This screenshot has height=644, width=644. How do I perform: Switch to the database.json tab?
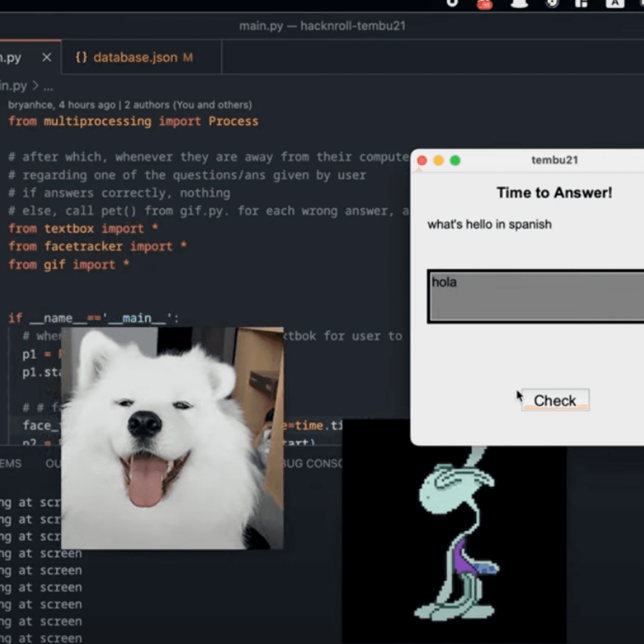point(135,58)
